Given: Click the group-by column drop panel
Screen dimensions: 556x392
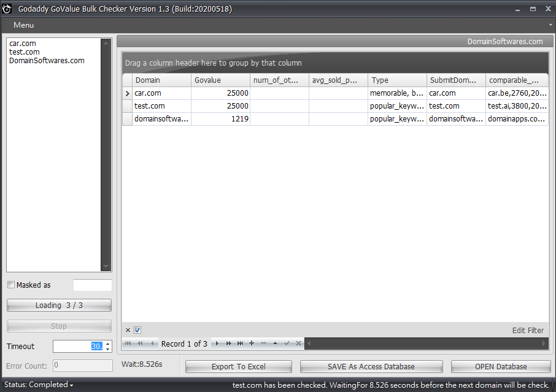Looking at the screenshot, I should [335, 63].
